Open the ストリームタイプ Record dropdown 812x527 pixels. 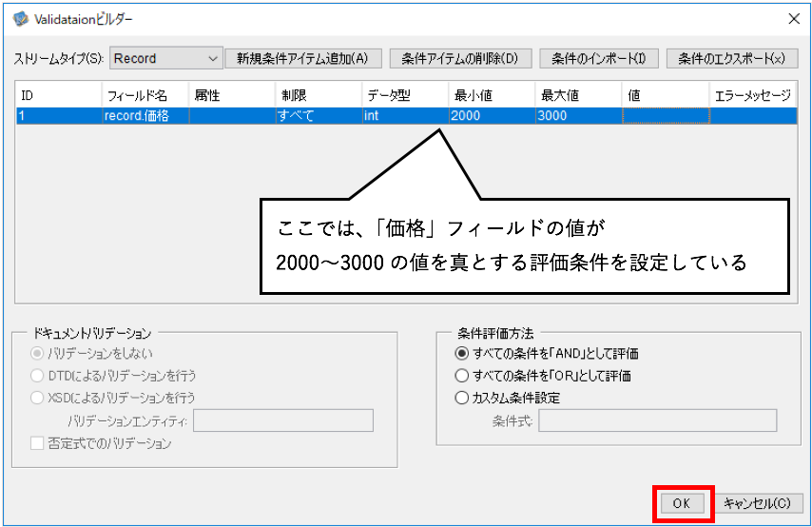click(x=165, y=58)
